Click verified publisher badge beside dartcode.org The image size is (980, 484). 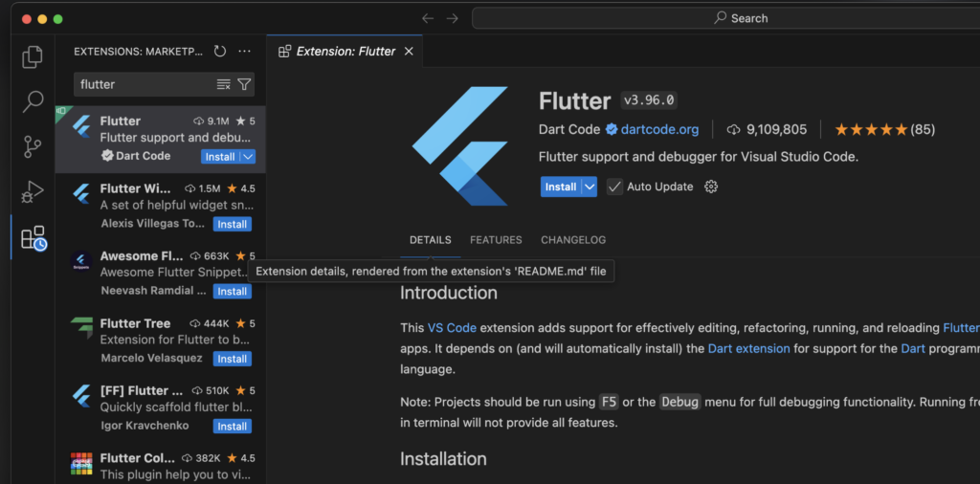(612, 129)
